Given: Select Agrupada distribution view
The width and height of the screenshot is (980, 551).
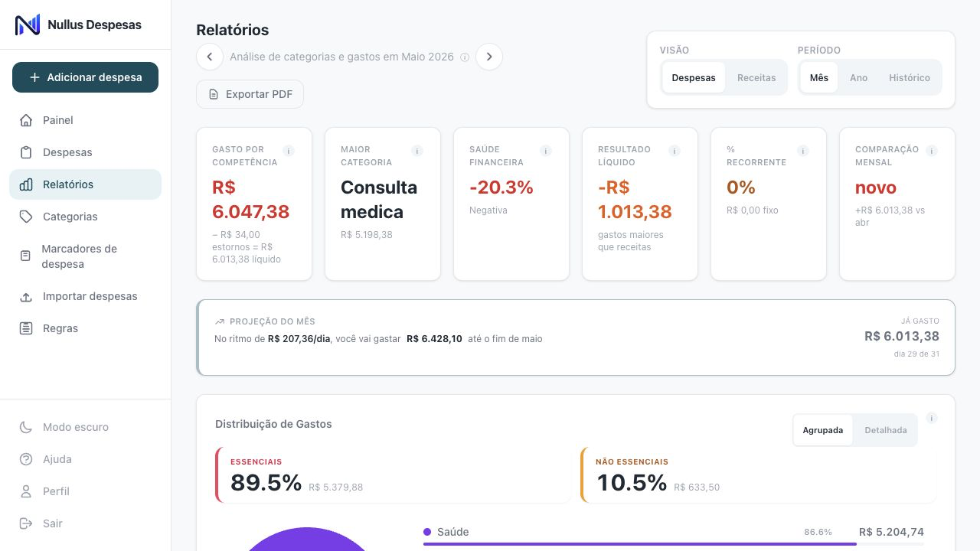Looking at the screenshot, I should 823,430.
